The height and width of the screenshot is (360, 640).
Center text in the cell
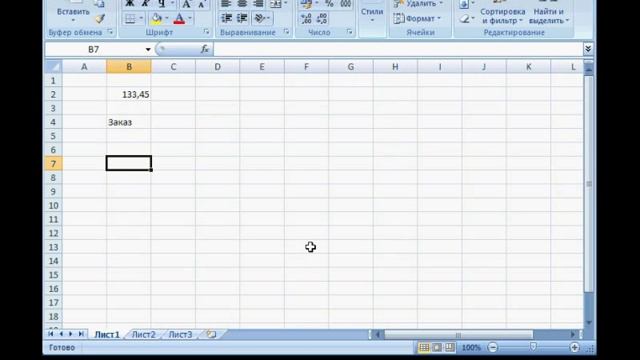pos(242,4)
